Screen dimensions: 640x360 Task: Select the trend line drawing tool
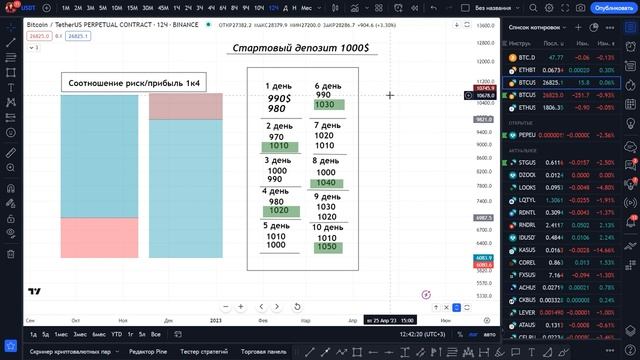(x=11, y=42)
